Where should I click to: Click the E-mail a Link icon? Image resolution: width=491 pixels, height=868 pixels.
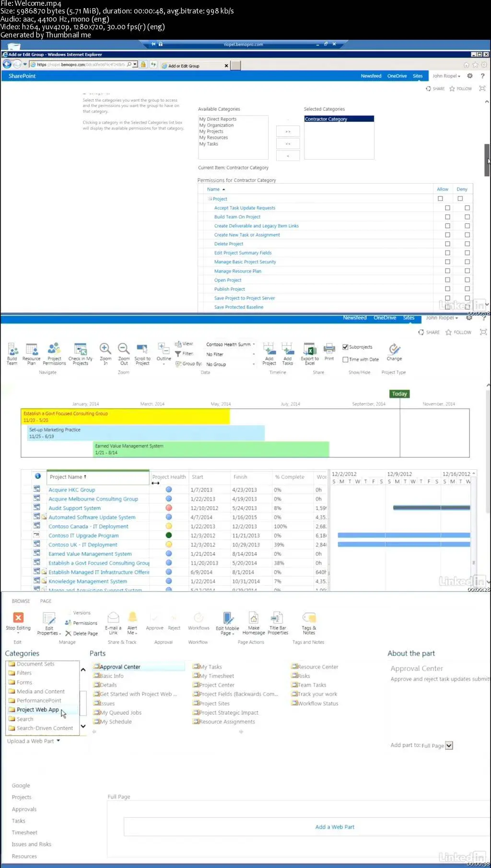(113, 617)
